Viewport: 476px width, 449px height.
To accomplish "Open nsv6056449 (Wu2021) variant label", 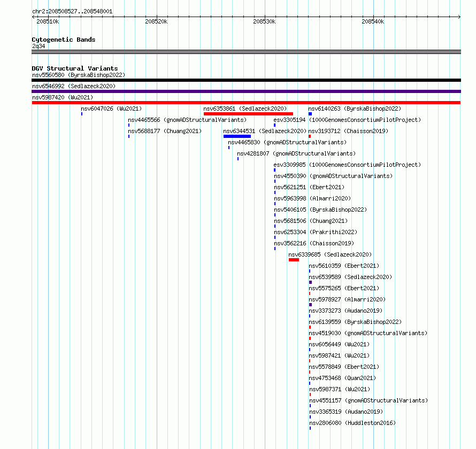I will point(339,344).
